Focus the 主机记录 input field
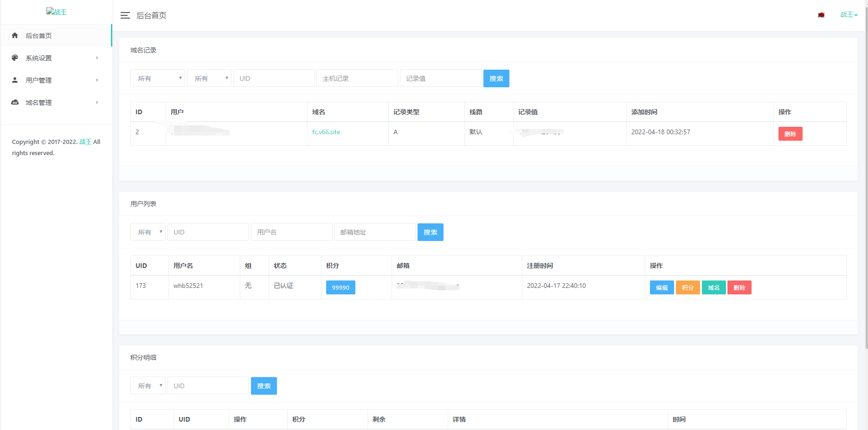The image size is (868, 430). (357, 78)
